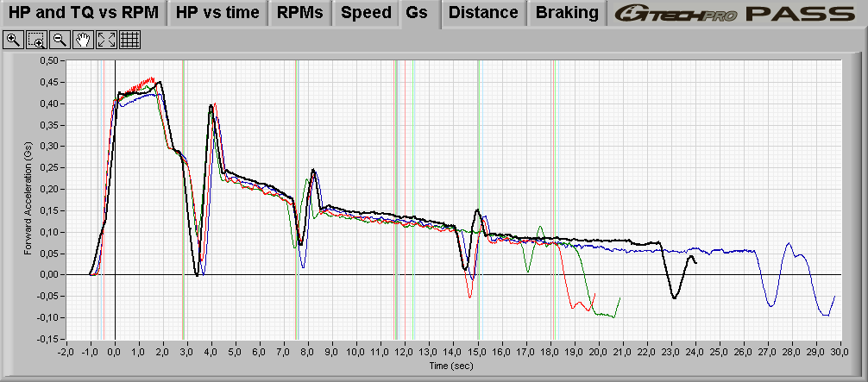
Task: Go to the RPMs tab
Action: pyautogui.click(x=300, y=13)
